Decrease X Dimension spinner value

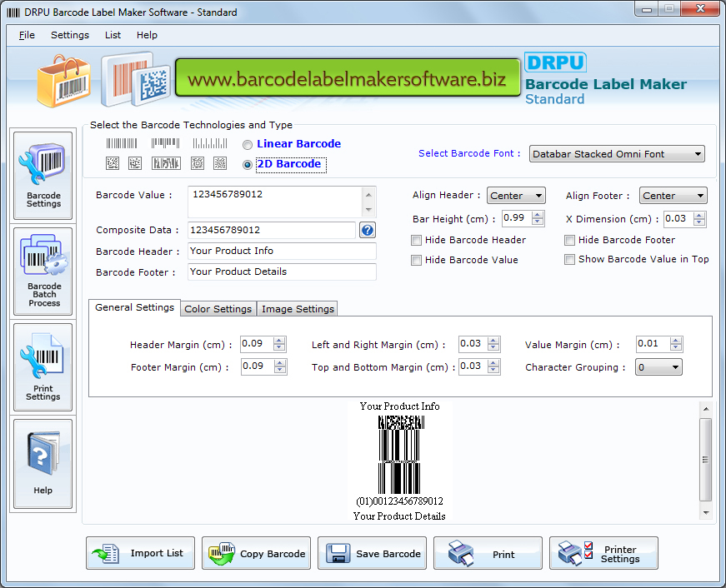[699, 222]
